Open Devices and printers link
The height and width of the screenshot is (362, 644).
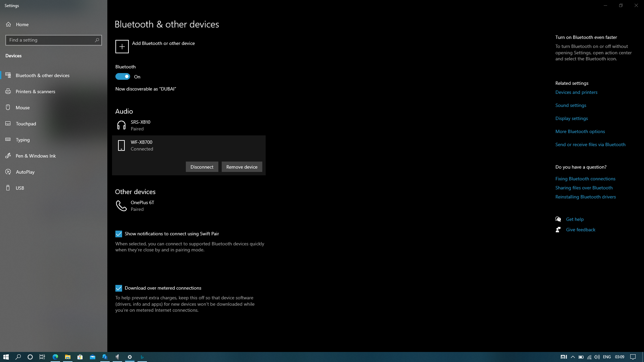[x=576, y=92]
